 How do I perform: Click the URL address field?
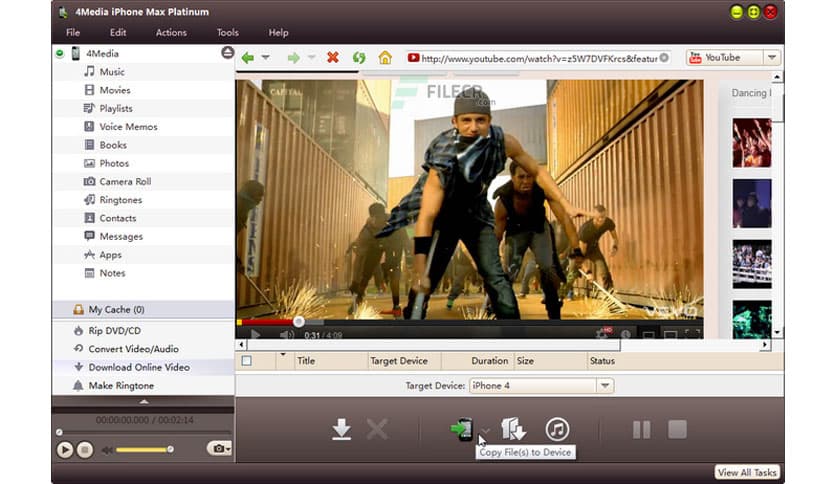click(x=538, y=58)
